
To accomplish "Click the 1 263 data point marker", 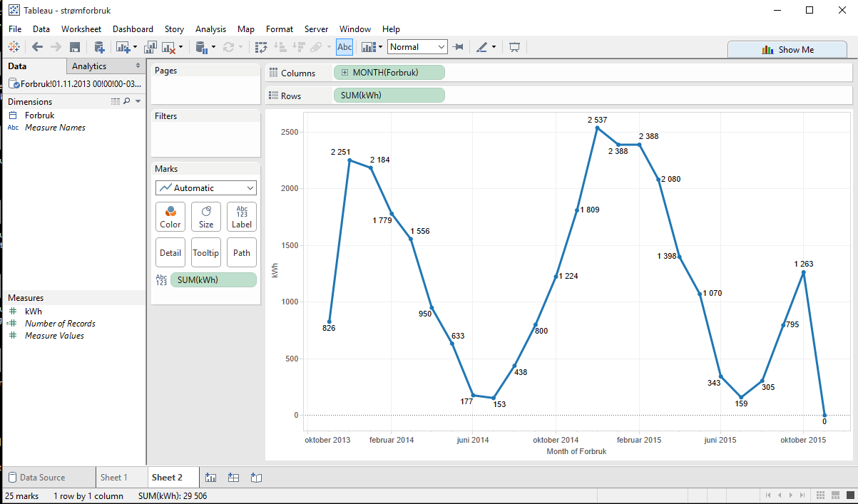I will 804,272.
